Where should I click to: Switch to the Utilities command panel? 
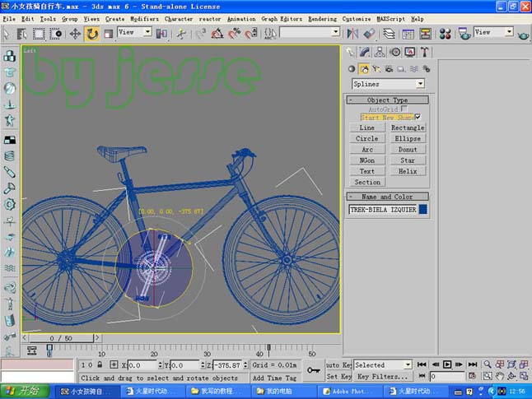tap(424, 52)
